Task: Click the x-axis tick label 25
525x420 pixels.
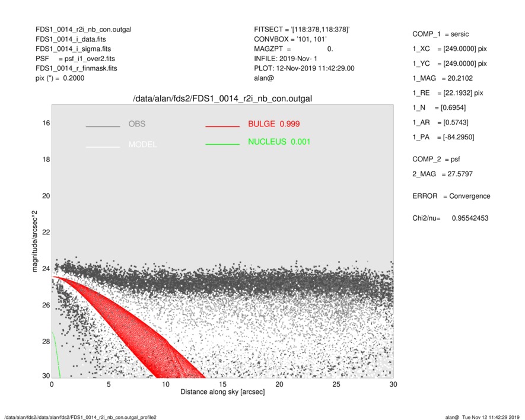Action: click(x=336, y=384)
